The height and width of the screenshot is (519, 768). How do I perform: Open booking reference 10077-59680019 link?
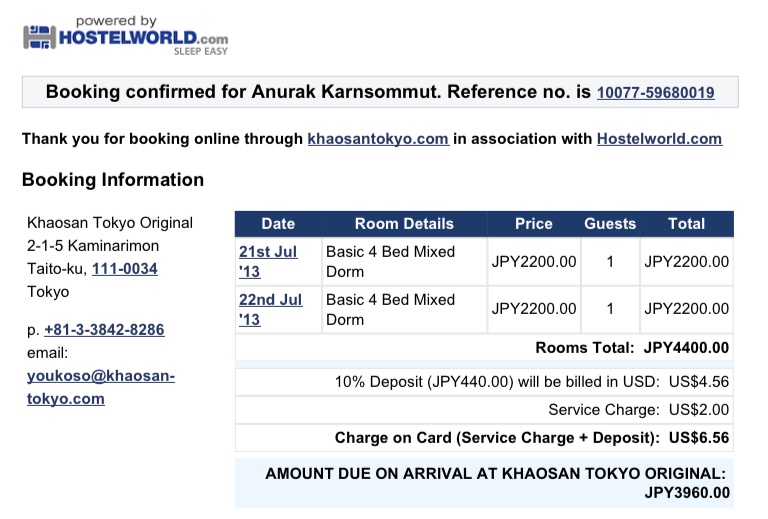coord(655,92)
